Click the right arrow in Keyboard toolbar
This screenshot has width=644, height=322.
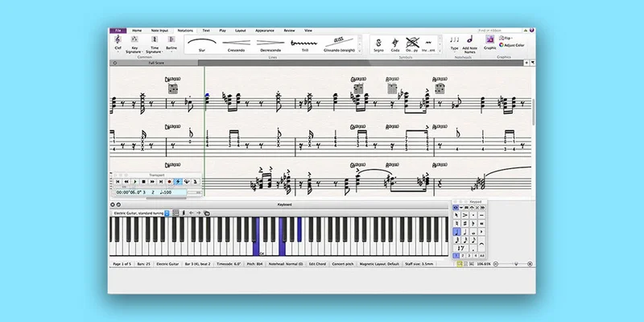point(198,213)
